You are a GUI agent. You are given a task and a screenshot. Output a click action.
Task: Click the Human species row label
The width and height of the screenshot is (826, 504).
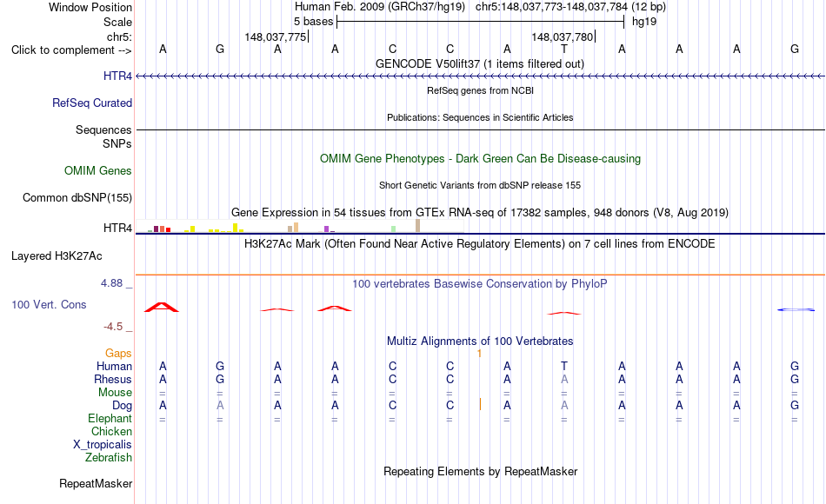point(114,366)
